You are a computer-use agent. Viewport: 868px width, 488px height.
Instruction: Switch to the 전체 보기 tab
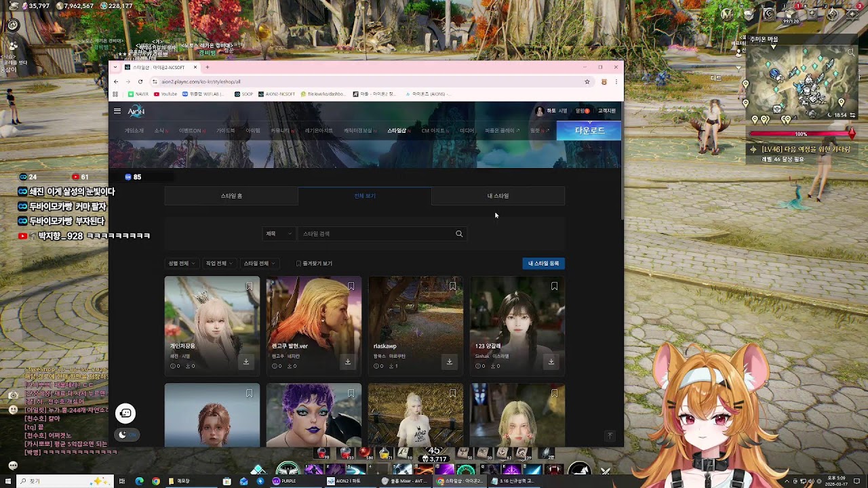point(365,196)
